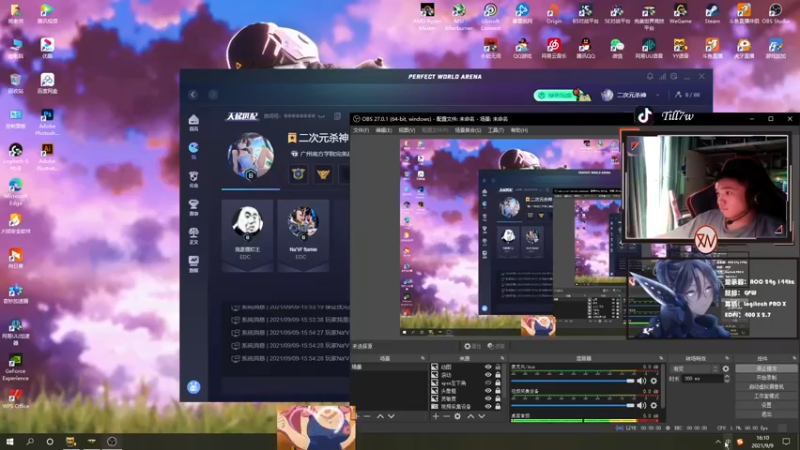Open mic/Aux mixer channel gear settings
The width and height of the screenshot is (800, 450).
point(654,381)
